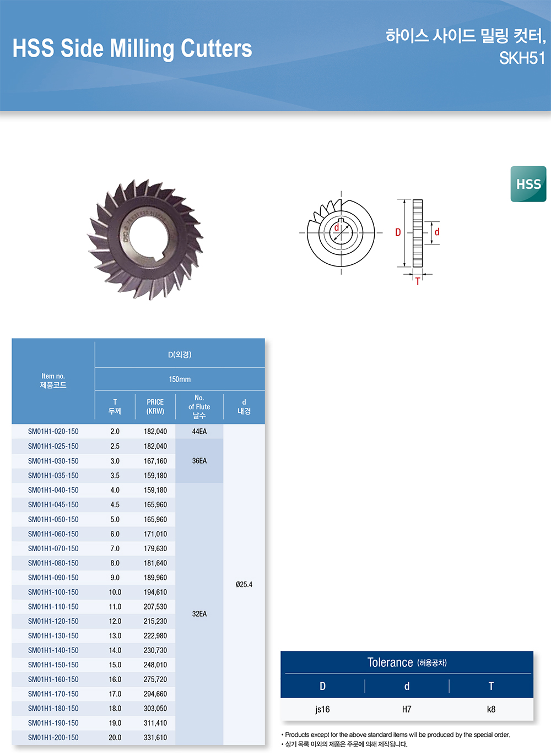Click item code SM01H1-150-150
This screenshot has width=551, height=756.
point(53,665)
